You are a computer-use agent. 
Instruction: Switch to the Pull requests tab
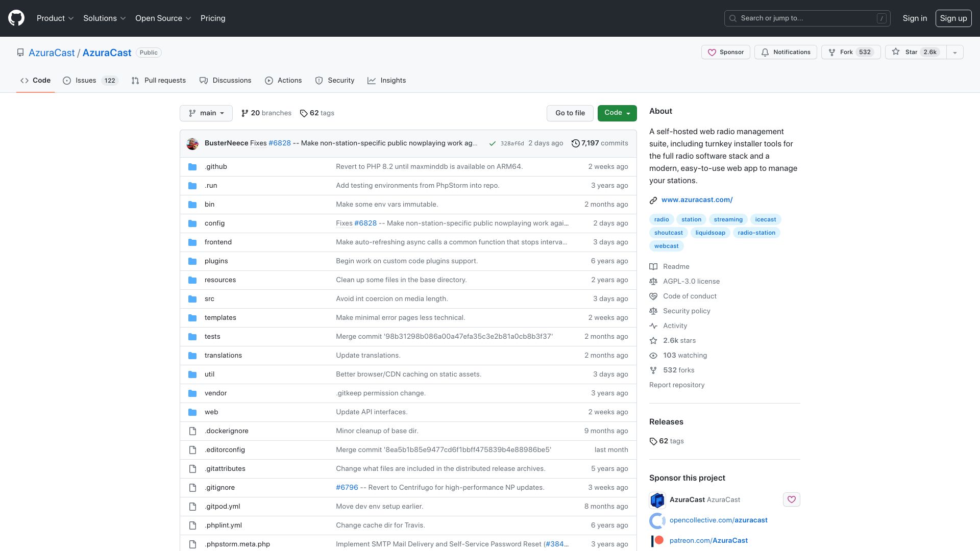158,81
